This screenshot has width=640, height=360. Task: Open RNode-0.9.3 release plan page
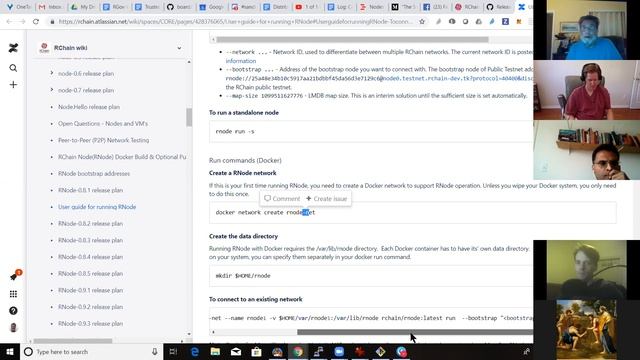tap(91, 324)
